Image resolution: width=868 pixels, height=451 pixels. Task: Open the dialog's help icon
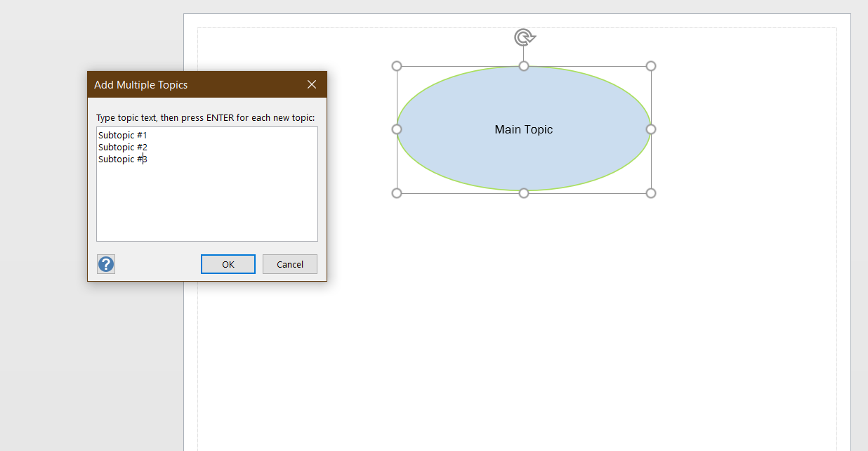pyautogui.click(x=106, y=264)
